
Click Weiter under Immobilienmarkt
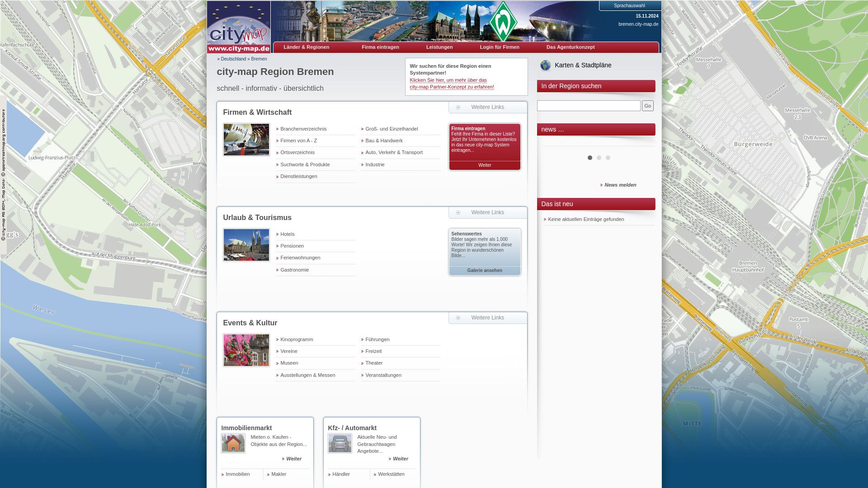(294, 459)
